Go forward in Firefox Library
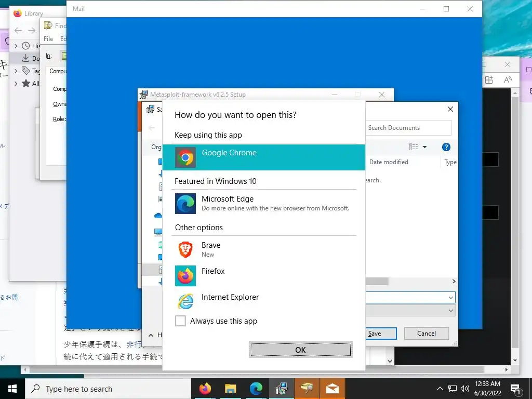 pyautogui.click(x=32, y=30)
